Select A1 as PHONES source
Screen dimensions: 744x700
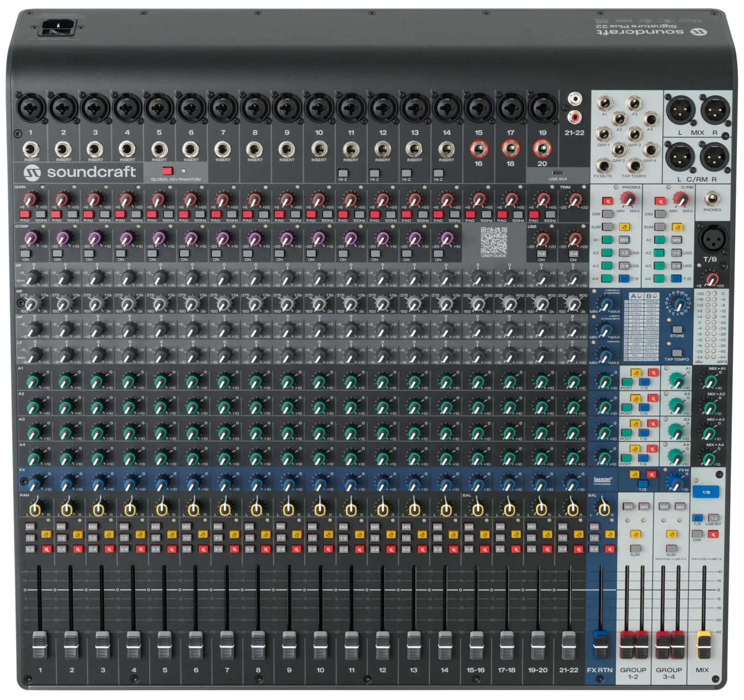[607, 240]
